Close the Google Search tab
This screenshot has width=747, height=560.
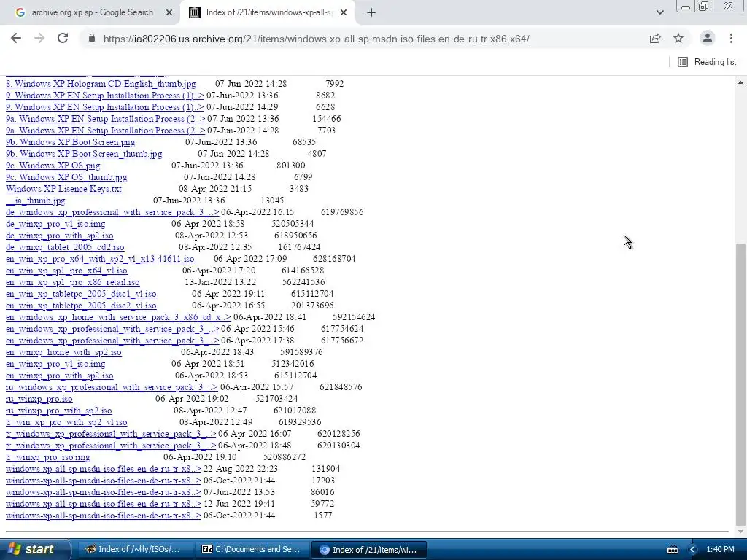(169, 13)
